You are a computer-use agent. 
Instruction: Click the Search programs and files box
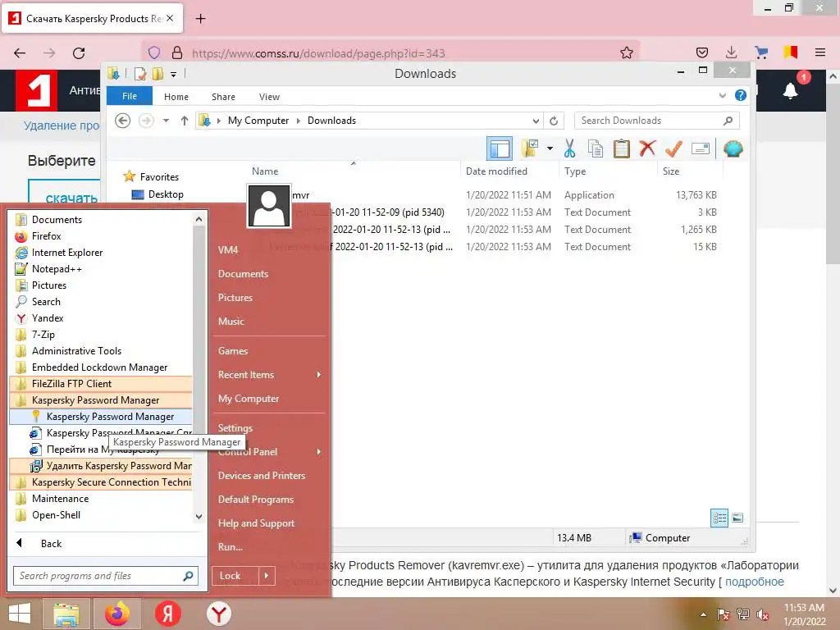pyautogui.click(x=106, y=576)
